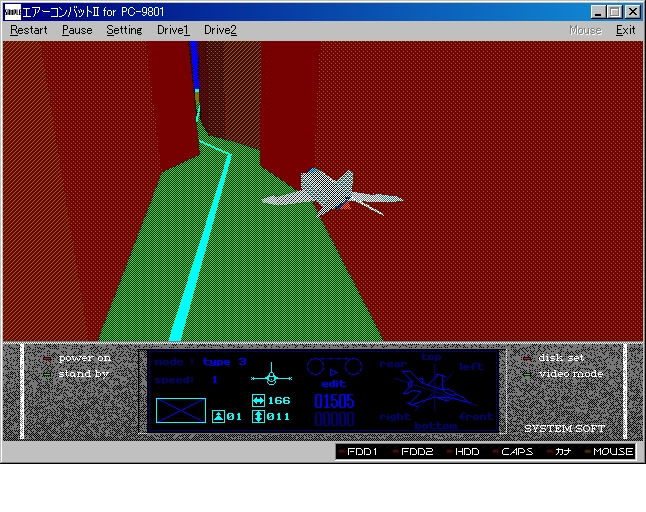Image resolution: width=646 pixels, height=512 pixels.
Task: Click the 'power on' label
Action: pos(85,358)
